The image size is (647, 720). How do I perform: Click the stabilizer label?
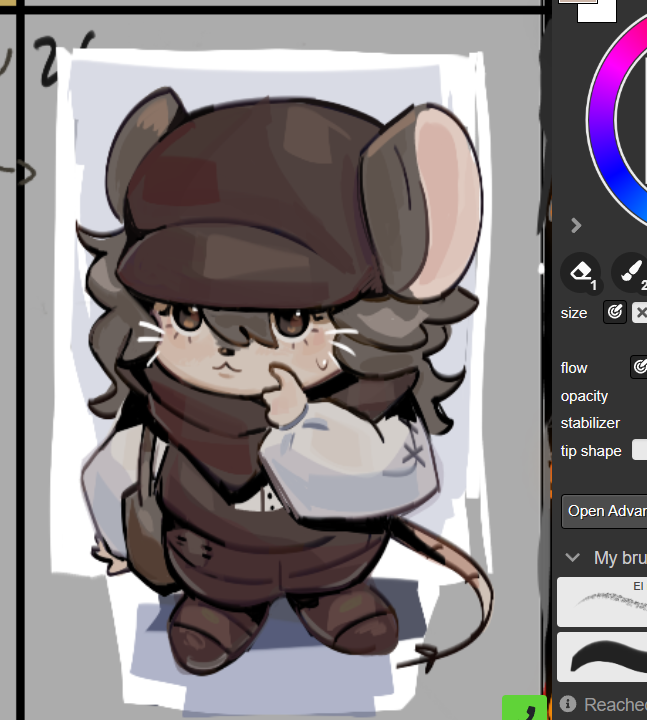590,423
